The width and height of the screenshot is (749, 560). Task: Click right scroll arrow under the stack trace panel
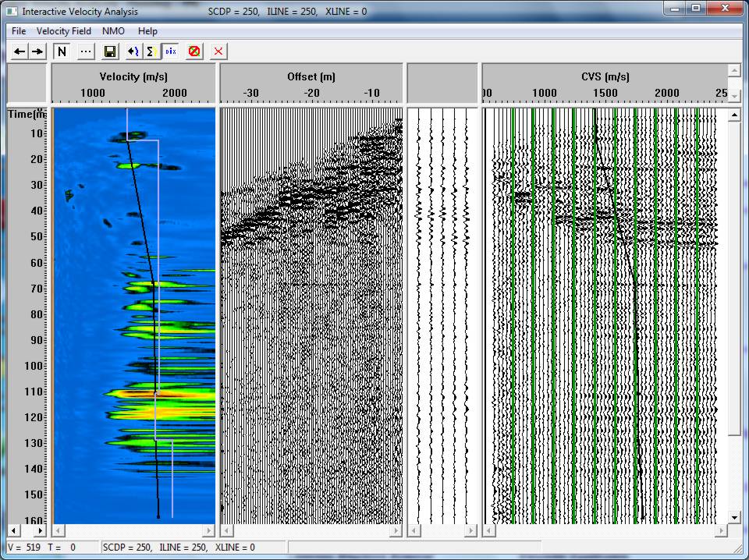470,530
